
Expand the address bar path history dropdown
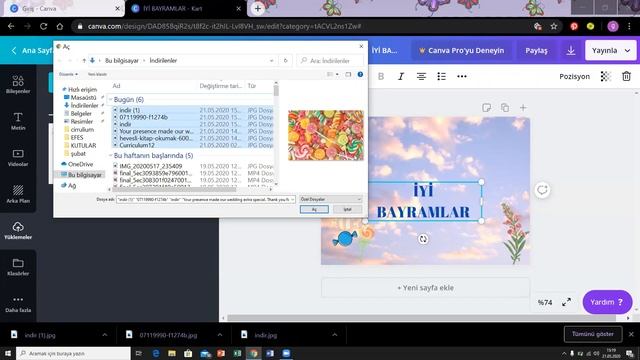[x=271, y=60]
